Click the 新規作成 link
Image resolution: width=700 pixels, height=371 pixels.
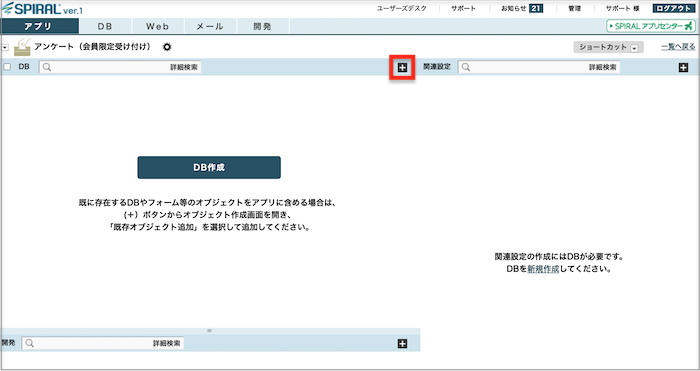tap(543, 269)
